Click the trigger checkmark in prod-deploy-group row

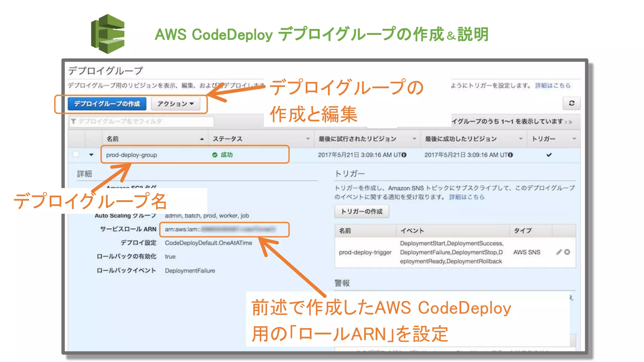[x=549, y=155]
